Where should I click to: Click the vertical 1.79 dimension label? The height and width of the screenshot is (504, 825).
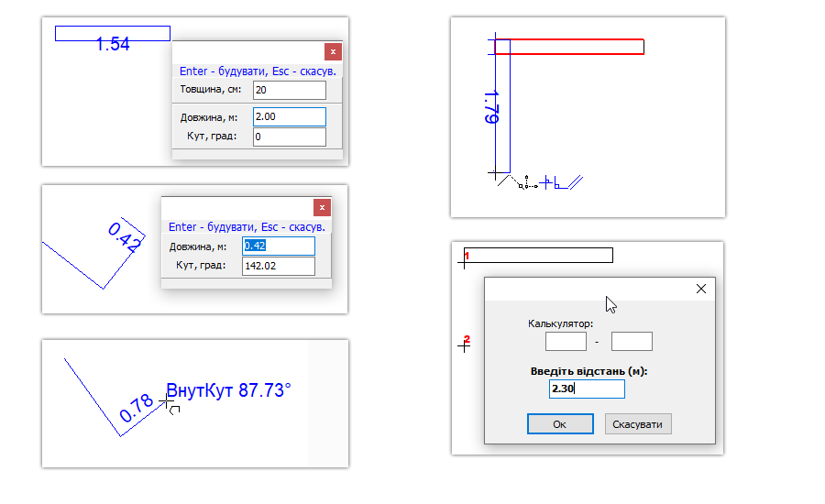(x=491, y=107)
